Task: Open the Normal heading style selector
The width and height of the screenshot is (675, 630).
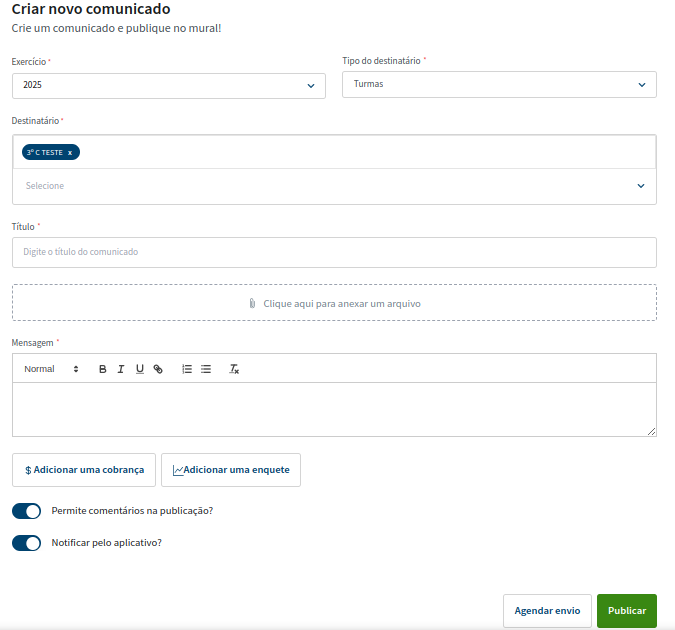Action: (51, 369)
